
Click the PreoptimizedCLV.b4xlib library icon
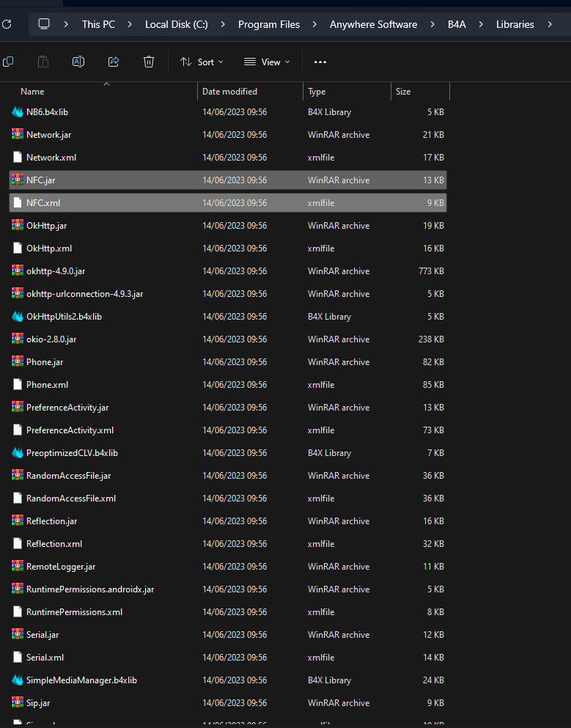click(x=18, y=452)
